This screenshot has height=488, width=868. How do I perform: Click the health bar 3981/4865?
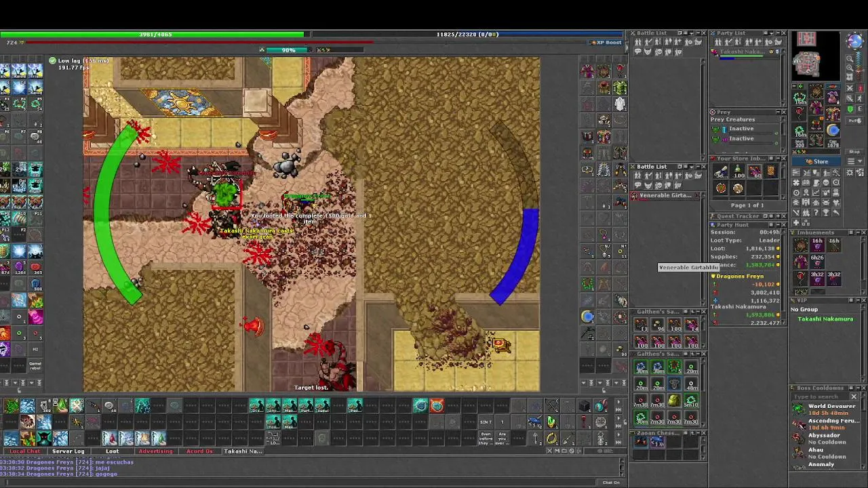[x=155, y=34]
